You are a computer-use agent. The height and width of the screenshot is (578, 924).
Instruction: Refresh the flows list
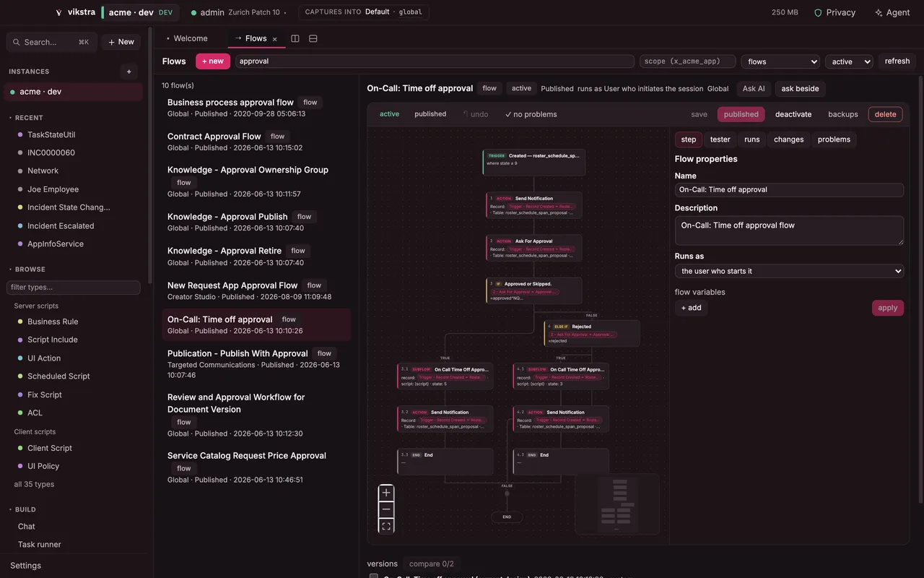[897, 61]
